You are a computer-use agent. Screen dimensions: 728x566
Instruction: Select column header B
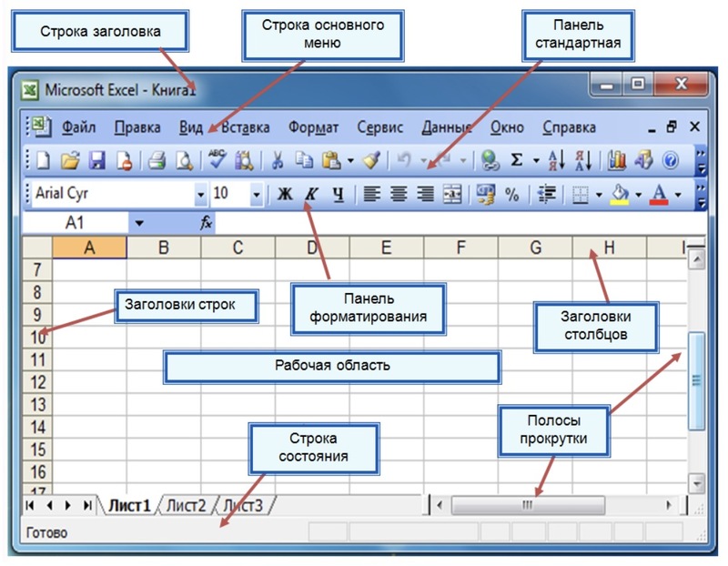pyautogui.click(x=164, y=248)
